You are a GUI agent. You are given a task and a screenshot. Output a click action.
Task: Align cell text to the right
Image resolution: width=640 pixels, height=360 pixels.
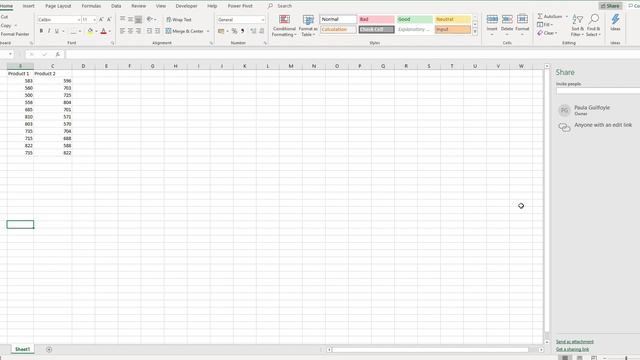138,31
